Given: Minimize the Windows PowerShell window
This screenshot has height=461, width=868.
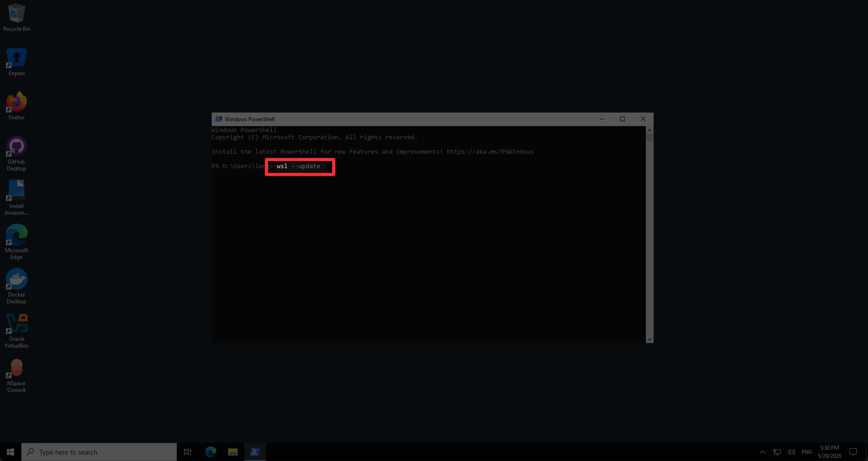Looking at the screenshot, I should click(x=602, y=119).
